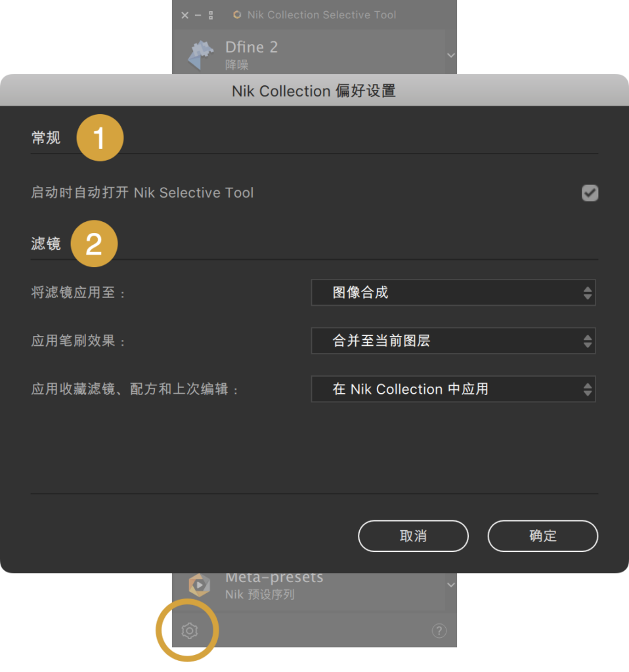Minimize the Selective Tool panel
Viewport: 629px width, 672px height.
click(198, 16)
